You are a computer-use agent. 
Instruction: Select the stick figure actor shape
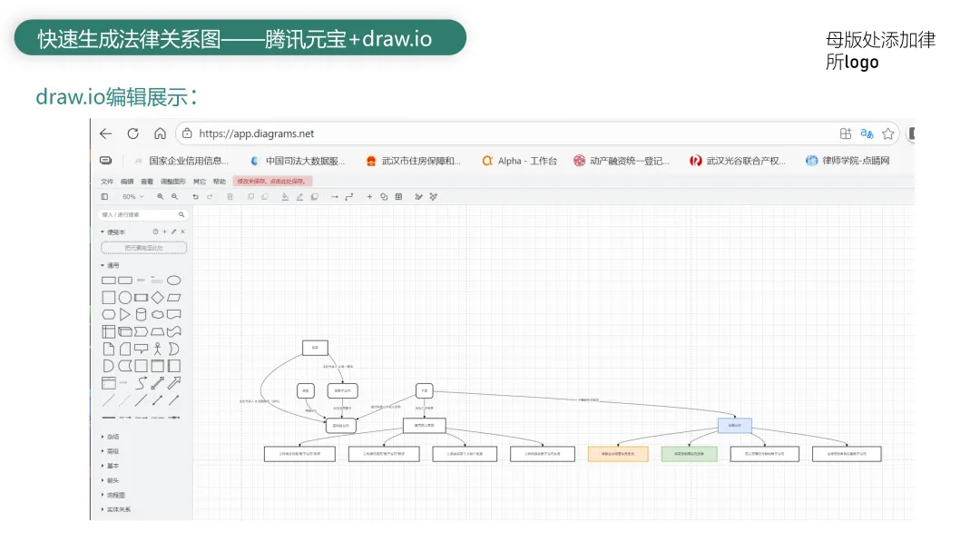158,349
